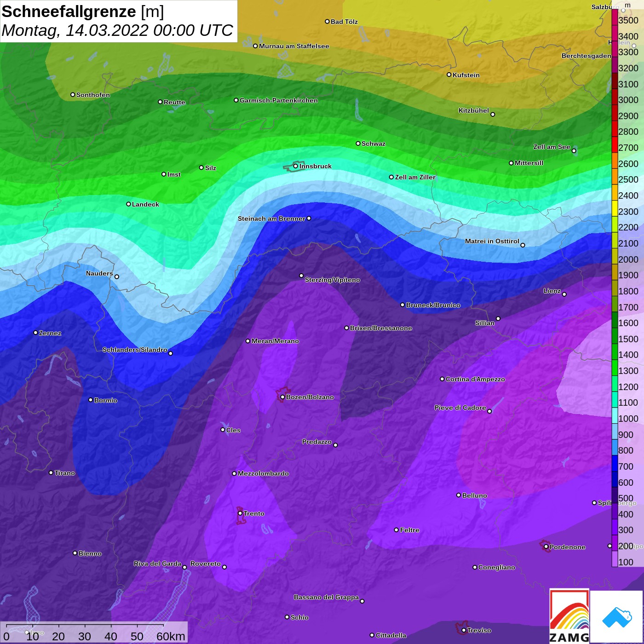644x644 pixels.
Task: Click the date 'Montag, 14.03.2022 00:00 UTC'
Action: point(117,30)
